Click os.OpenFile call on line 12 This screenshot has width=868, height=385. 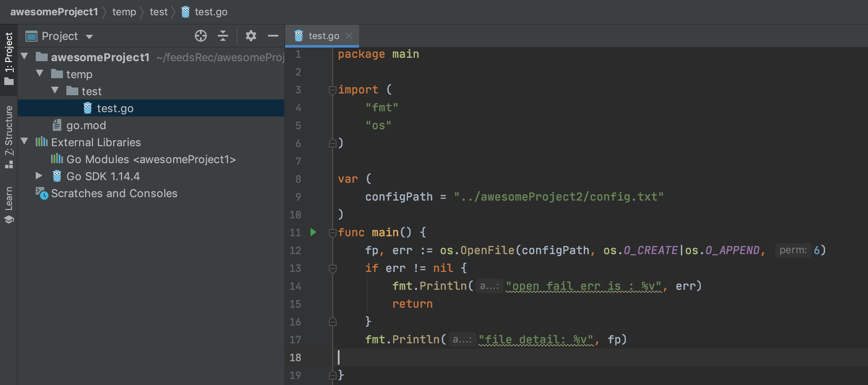click(x=477, y=250)
